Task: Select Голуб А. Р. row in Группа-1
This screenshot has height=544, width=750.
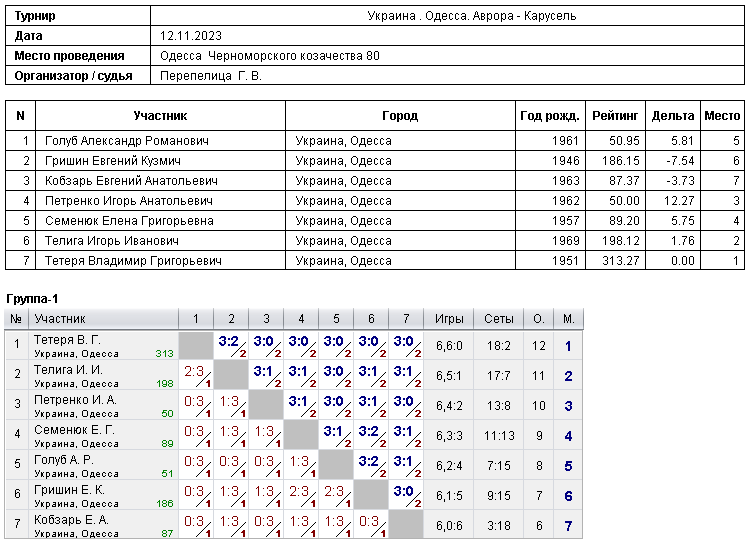Action: click(294, 466)
